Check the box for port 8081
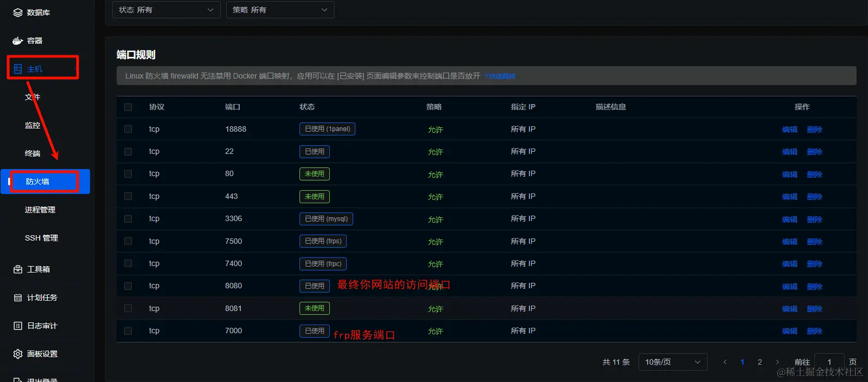The image size is (868, 382). tap(128, 308)
